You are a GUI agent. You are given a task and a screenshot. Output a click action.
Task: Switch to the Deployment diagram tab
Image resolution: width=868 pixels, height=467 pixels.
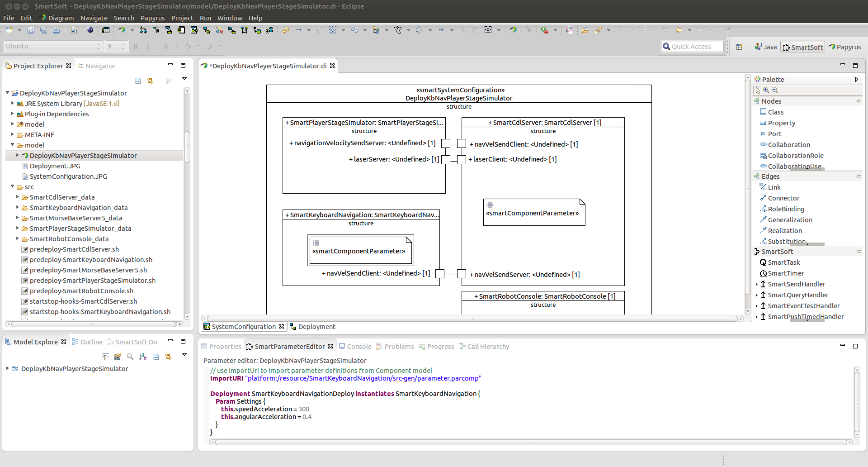click(312, 327)
